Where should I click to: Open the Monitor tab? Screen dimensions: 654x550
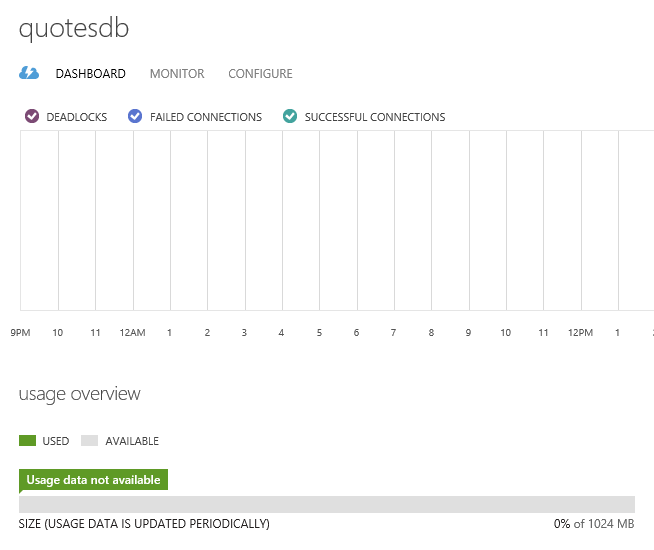(177, 73)
